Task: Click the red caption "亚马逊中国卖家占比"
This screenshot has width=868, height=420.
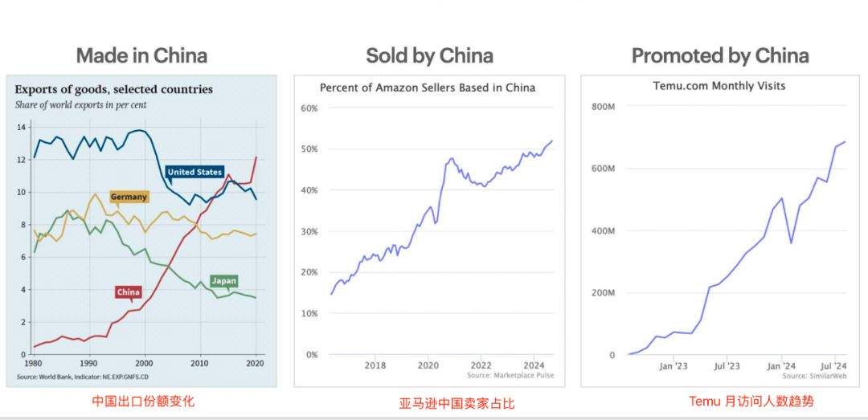Action: click(457, 403)
